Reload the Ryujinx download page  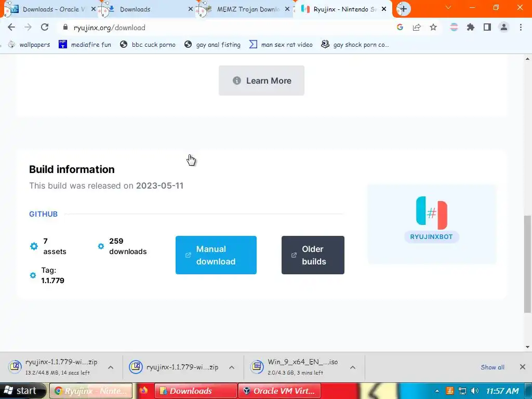pyautogui.click(x=45, y=28)
